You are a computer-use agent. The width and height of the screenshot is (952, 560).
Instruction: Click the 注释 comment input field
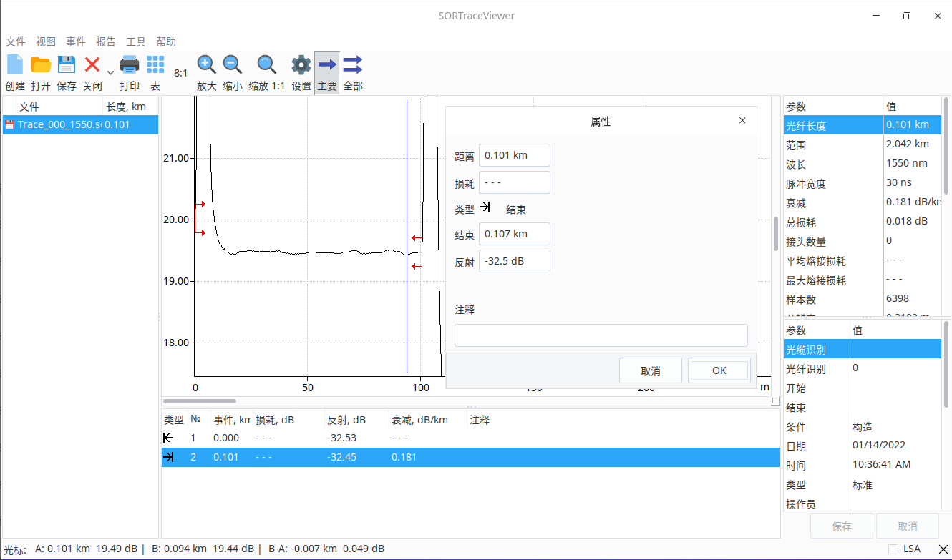[x=601, y=335]
